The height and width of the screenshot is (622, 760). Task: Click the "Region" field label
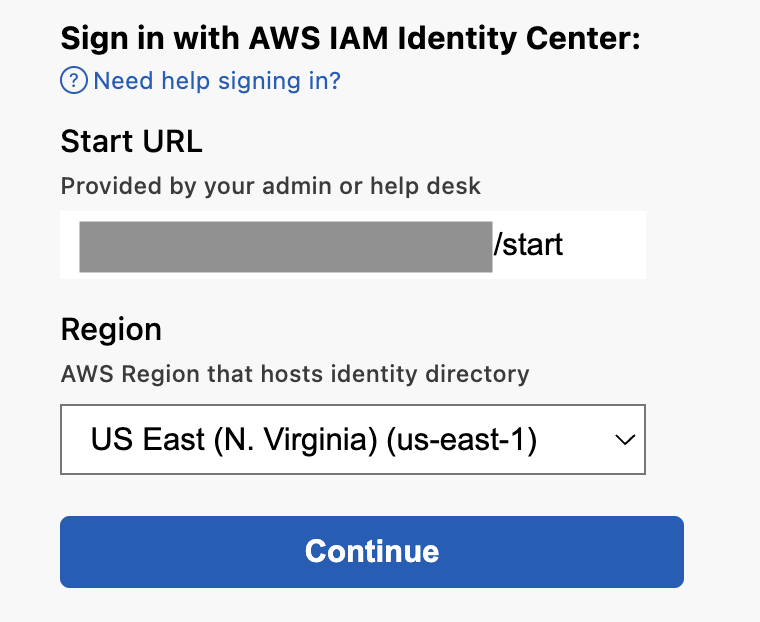point(111,330)
